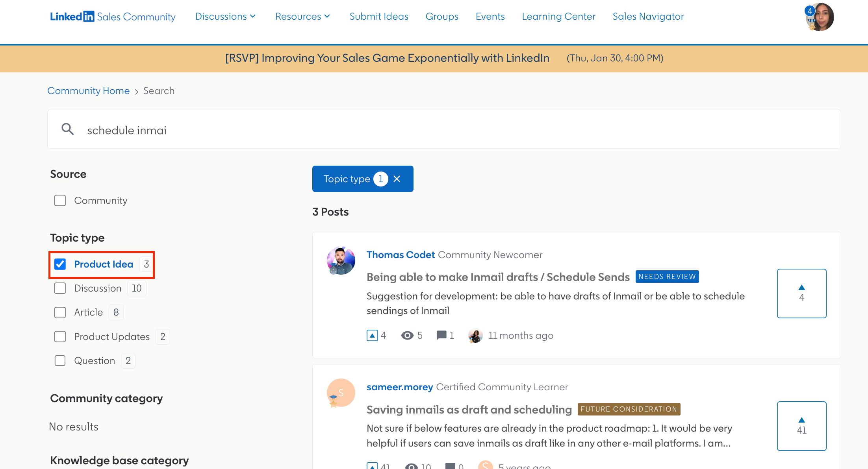Open the RSVP Improving Your Sales Game banner
The image size is (868, 469).
point(387,58)
